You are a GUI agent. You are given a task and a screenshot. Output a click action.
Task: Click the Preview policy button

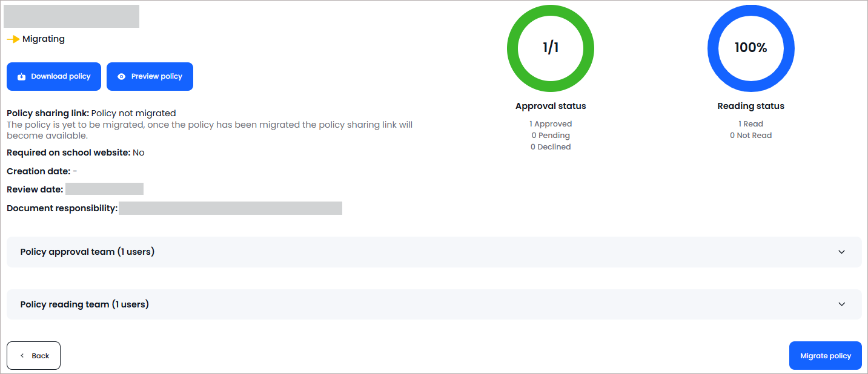click(150, 77)
